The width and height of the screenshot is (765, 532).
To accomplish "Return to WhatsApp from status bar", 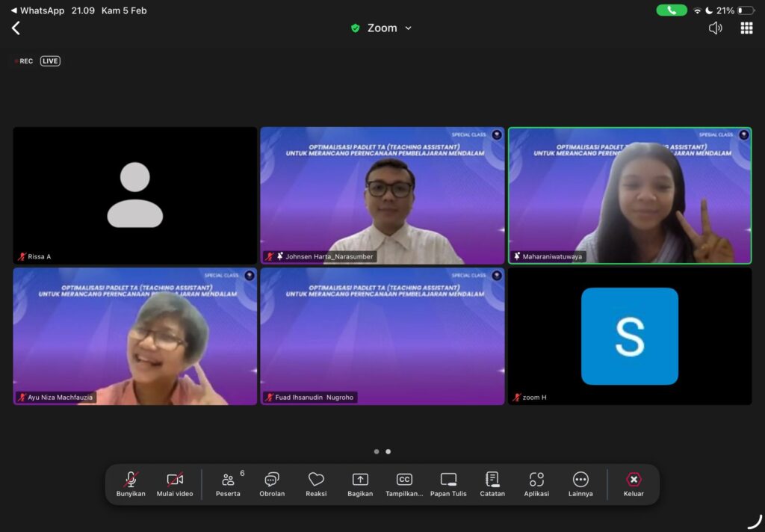I will [x=37, y=10].
